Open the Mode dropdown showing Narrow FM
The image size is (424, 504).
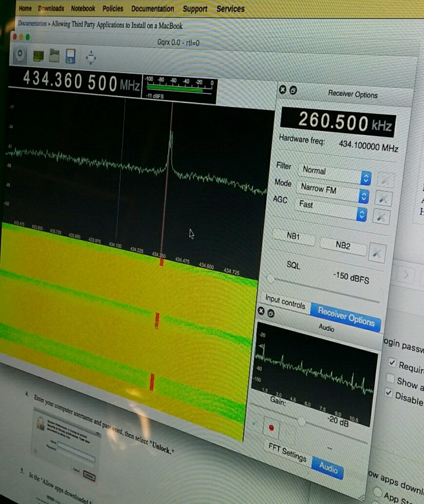[x=332, y=192]
